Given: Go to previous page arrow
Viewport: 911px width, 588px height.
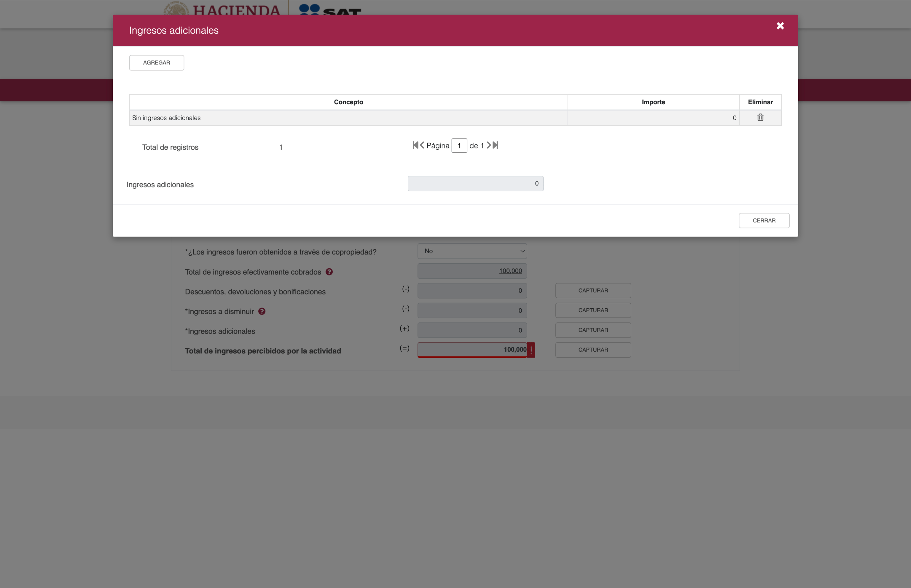Looking at the screenshot, I should coord(422,145).
